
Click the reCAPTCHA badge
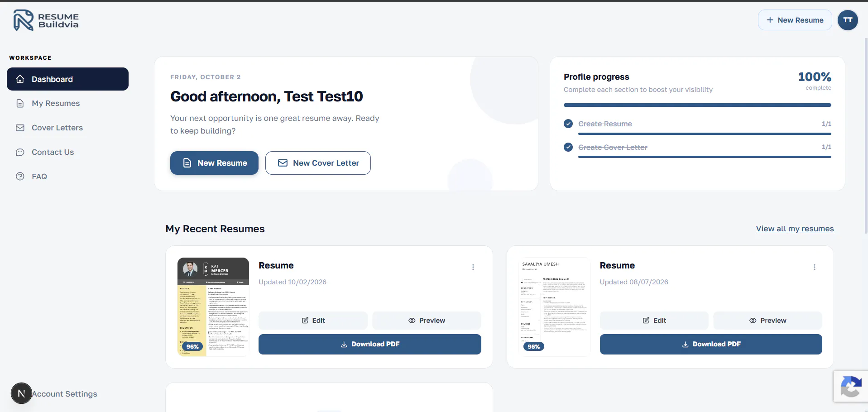pyautogui.click(x=851, y=387)
